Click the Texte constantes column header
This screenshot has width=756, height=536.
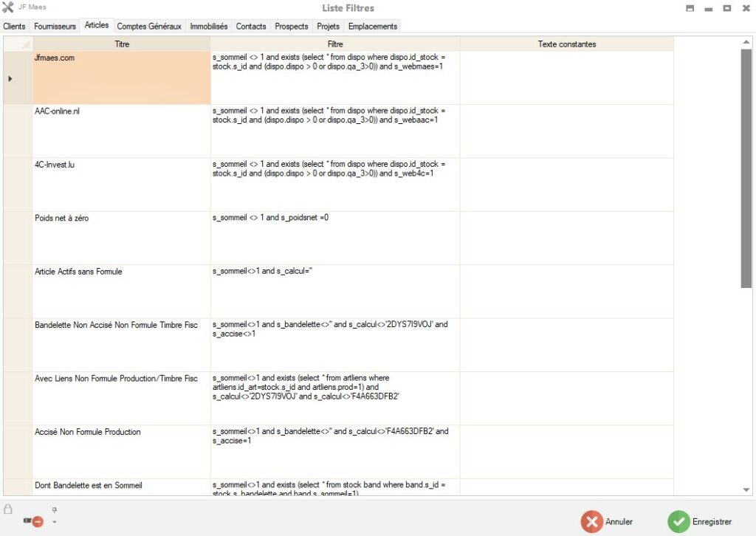coord(566,44)
